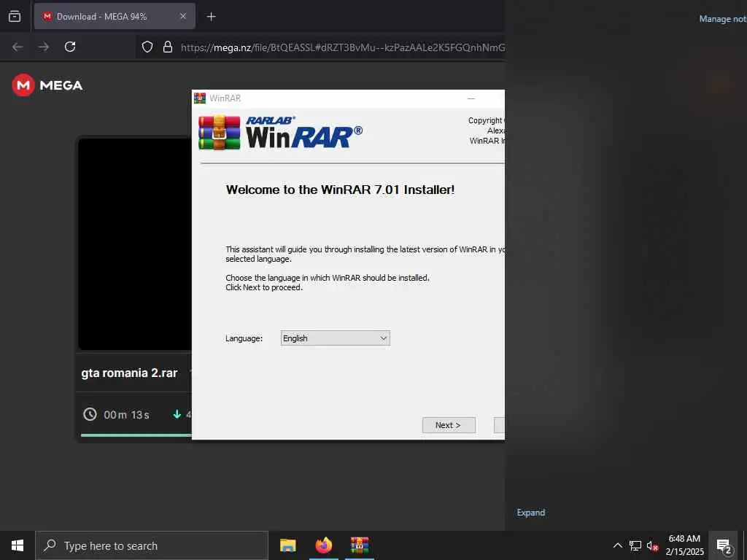Click the WinRAR books logo in installer header
Viewport: 747px width, 560px height.
click(219, 133)
